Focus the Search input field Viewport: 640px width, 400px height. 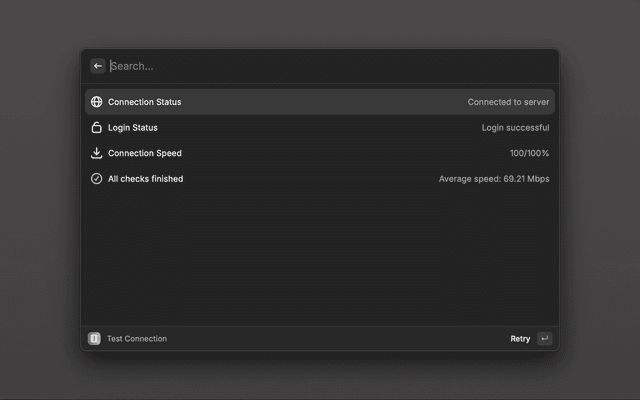click(x=300, y=66)
